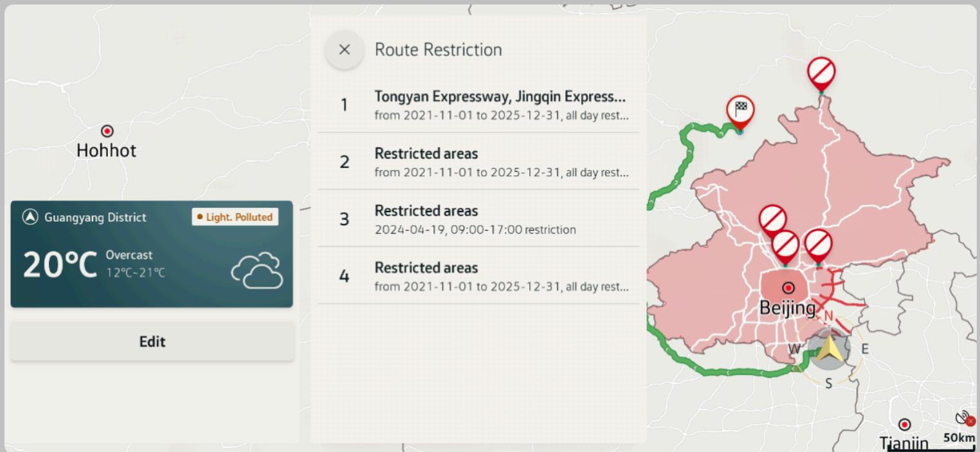The width and height of the screenshot is (980, 452).
Task: Open restriction 1 Tongyan Expressway entry
Action: [x=478, y=105]
